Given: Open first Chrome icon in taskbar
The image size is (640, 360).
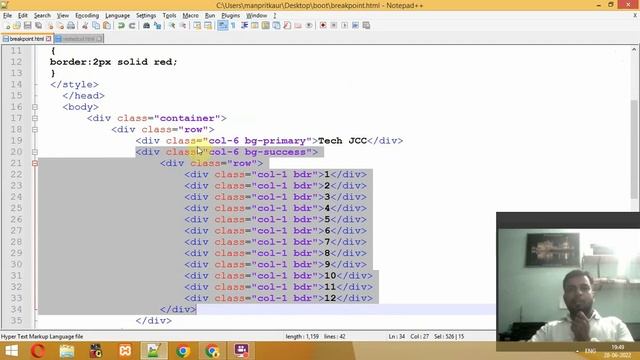Looking at the screenshot, I should (183, 351).
